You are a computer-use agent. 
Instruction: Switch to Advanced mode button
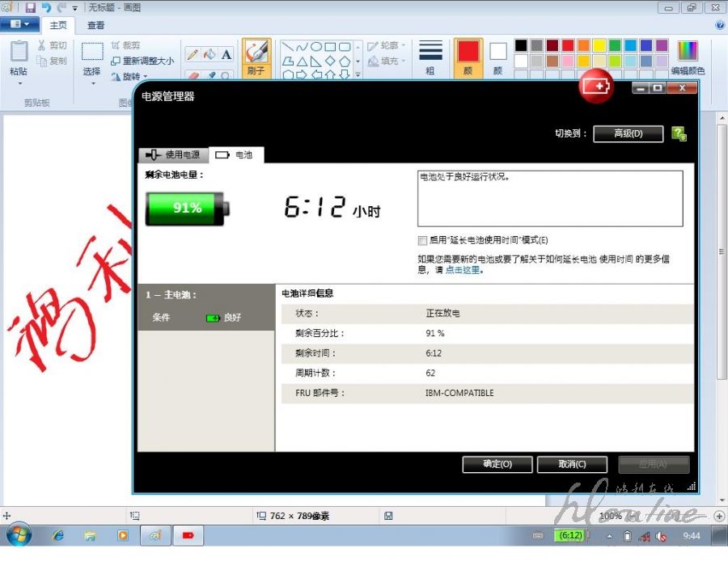[x=628, y=133]
